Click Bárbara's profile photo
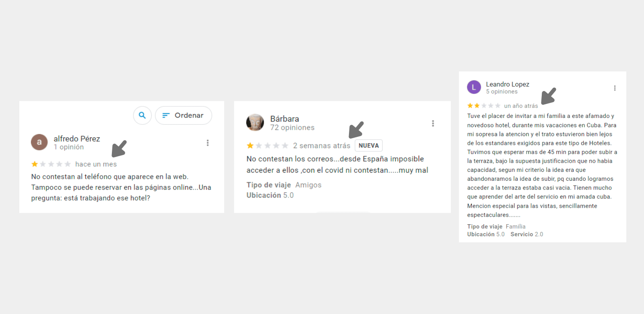The width and height of the screenshot is (644, 314). click(255, 122)
